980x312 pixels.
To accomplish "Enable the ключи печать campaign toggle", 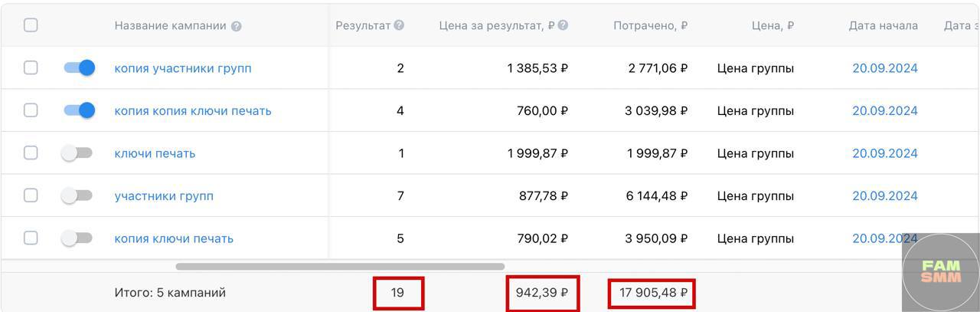I will pos(77,153).
